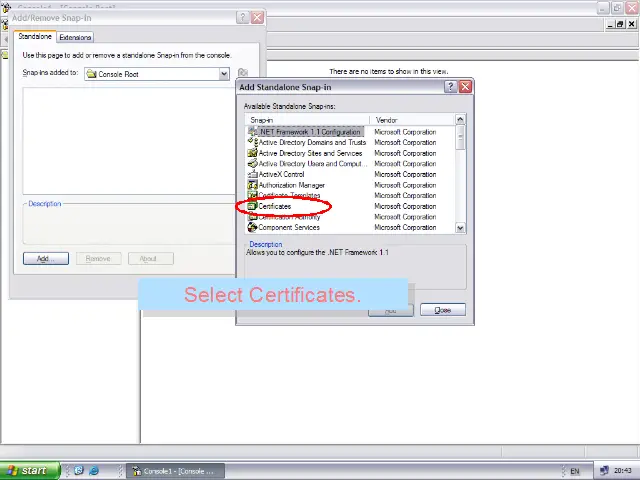Click the folder-up icon beside Console Root dropdown

[x=243, y=73]
